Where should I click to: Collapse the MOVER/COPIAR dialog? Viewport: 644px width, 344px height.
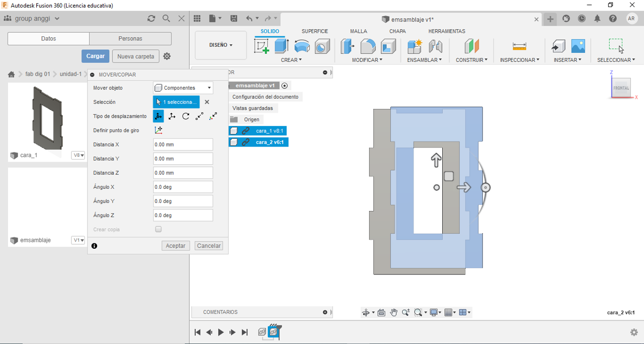click(93, 75)
